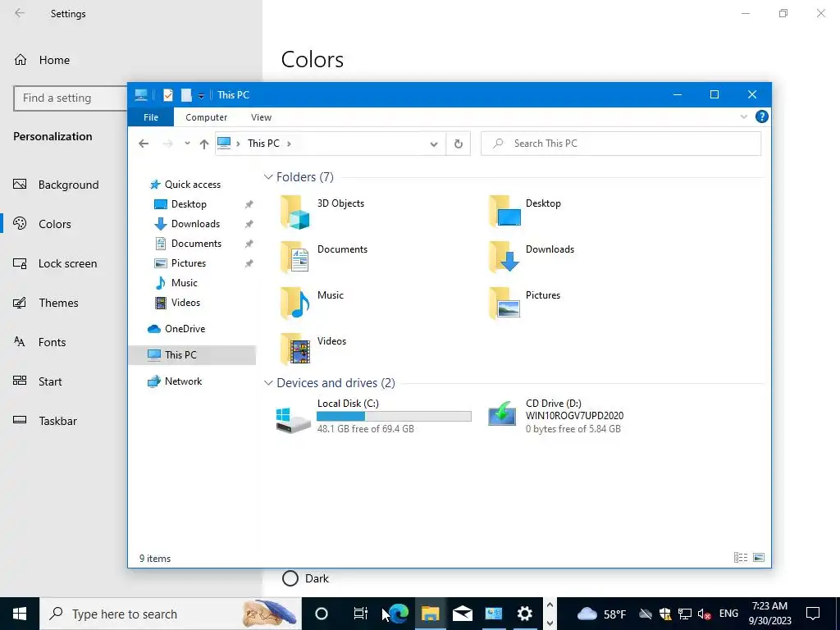
Task: Open File Explorer help question mark
Action: 761,116
